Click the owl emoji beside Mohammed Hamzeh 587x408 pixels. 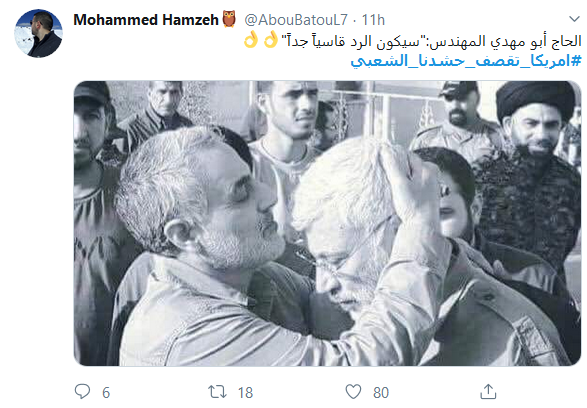(229, 19)
